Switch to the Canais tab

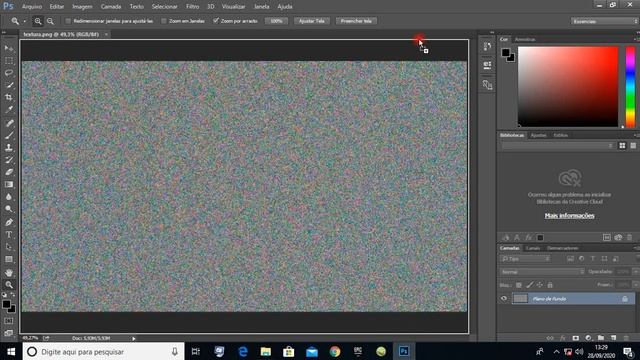532,248
